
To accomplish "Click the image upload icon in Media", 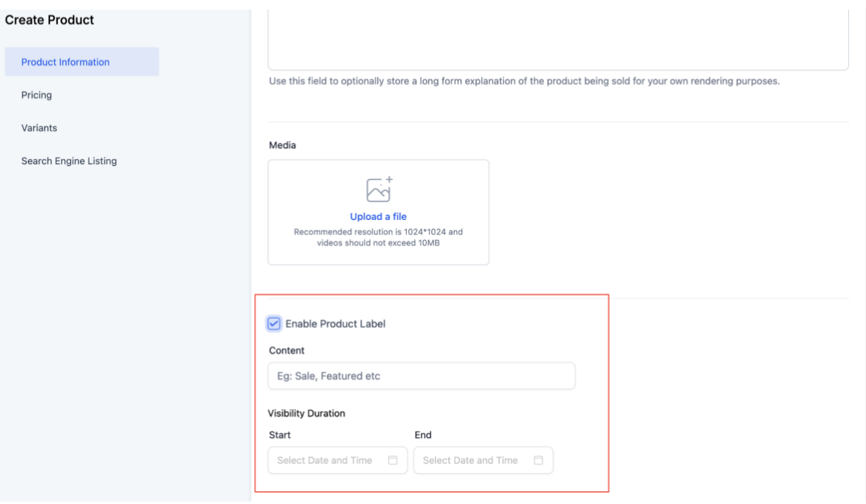I will pos(378,190).
